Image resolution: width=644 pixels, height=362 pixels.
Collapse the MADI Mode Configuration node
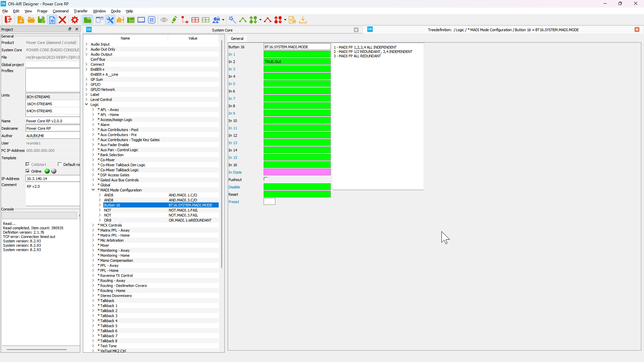(93, 190)
